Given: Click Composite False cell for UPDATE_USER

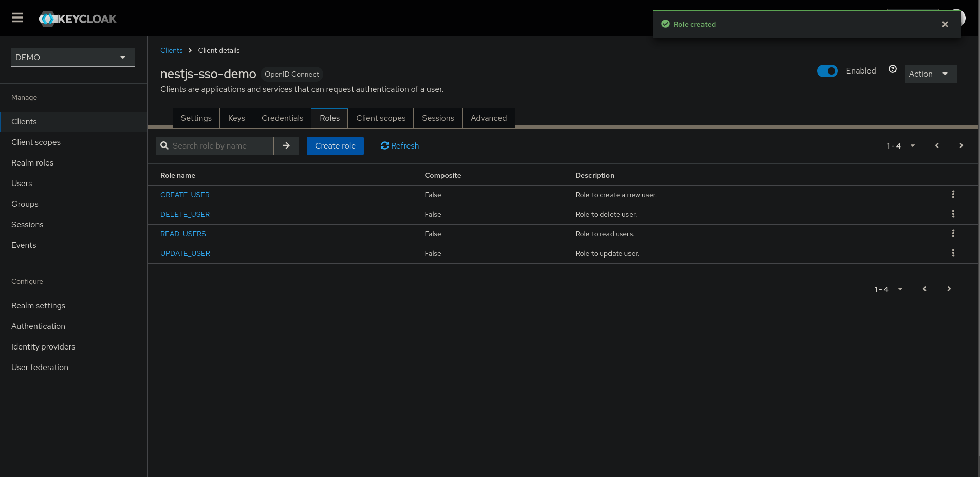Looking at the screenshot, I should pos(433,253).
